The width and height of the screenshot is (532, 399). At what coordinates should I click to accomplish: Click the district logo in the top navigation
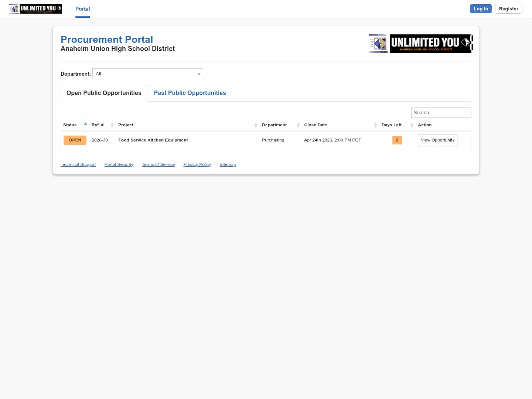tap(35, 9)
